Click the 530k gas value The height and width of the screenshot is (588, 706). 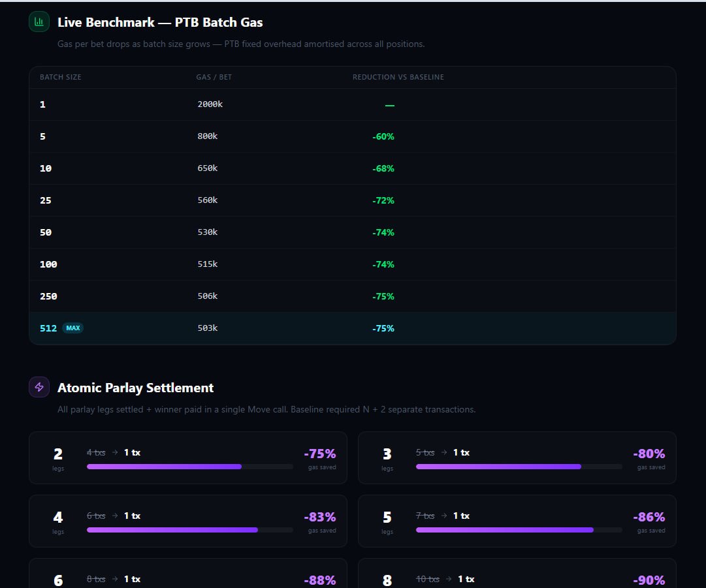click(207, 232)
